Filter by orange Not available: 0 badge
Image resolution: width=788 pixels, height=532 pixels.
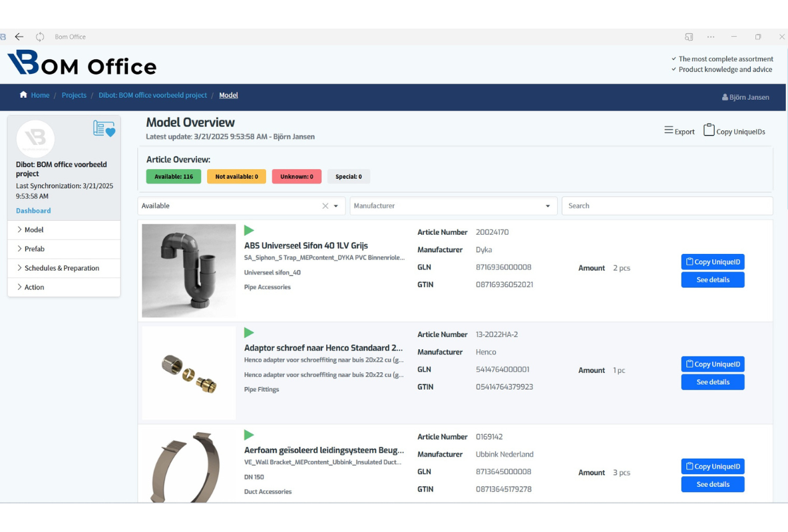click(236, 176)
